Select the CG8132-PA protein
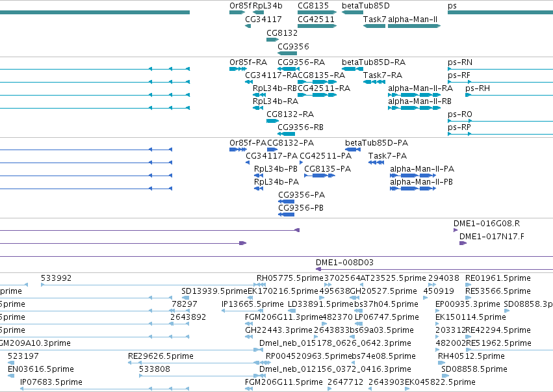Viewport: 553px width, 392px height. (272, 150)
